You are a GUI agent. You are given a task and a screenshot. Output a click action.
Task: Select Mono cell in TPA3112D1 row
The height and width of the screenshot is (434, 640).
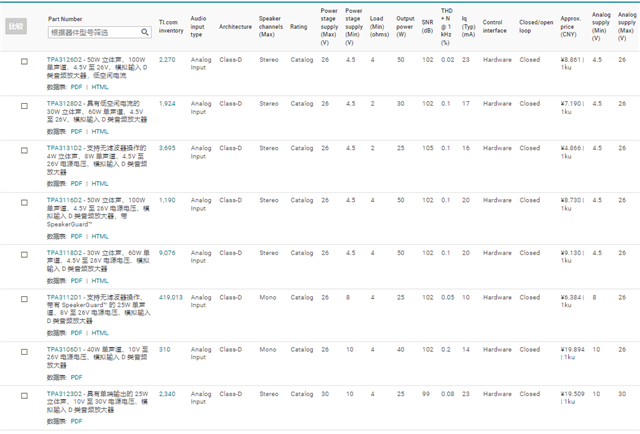[x=268, y=297]
